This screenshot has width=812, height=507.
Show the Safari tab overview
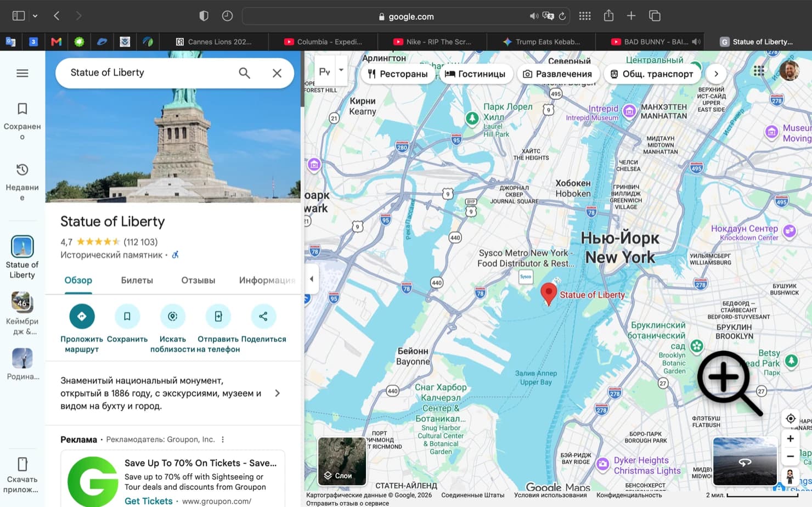pos(655,15)
